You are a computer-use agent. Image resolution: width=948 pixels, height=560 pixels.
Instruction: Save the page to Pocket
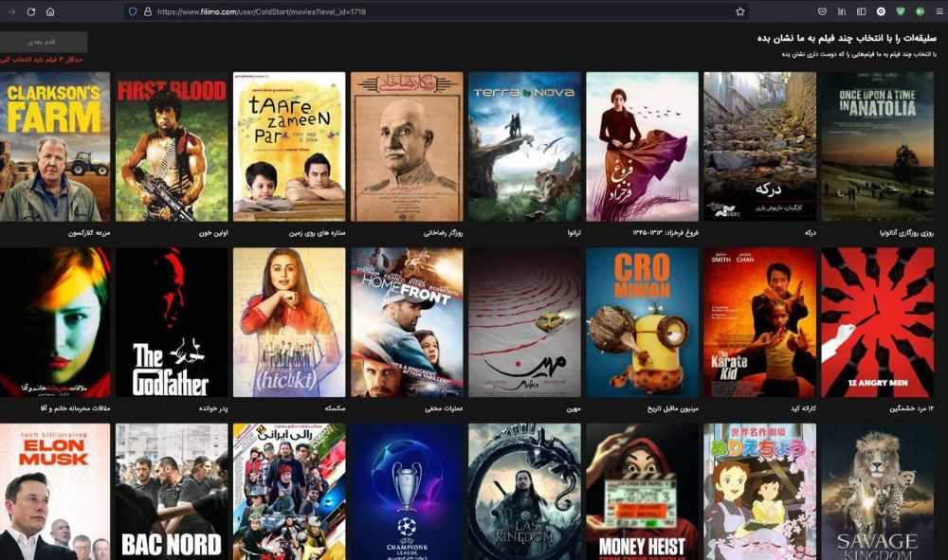[x=822, y=11]
